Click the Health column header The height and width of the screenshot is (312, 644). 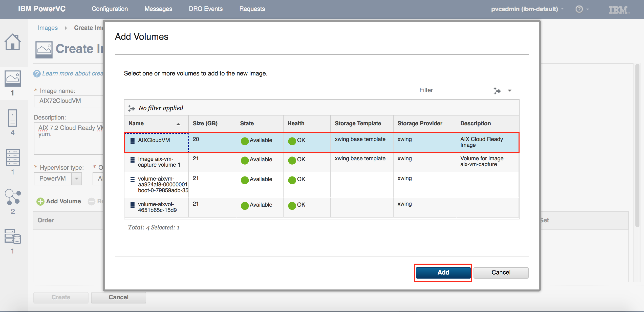(307, 124)
